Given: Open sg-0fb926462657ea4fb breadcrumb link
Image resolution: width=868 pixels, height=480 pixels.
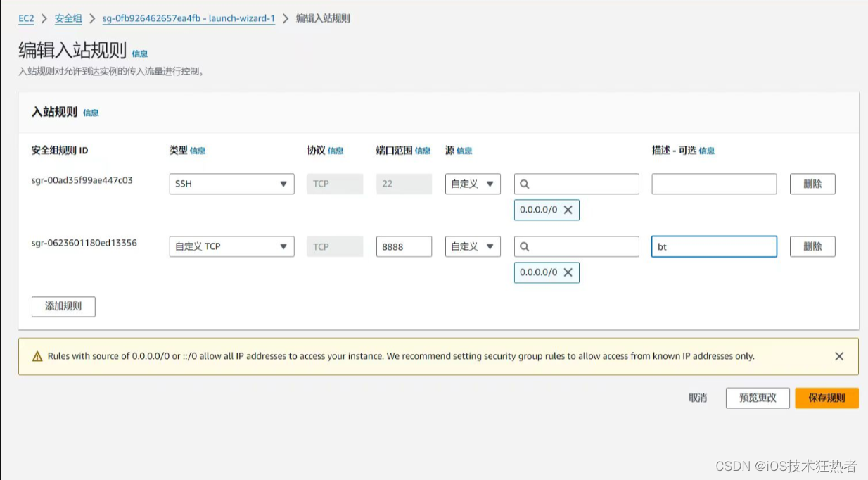Looking at the screenshot, I should 189,18.
